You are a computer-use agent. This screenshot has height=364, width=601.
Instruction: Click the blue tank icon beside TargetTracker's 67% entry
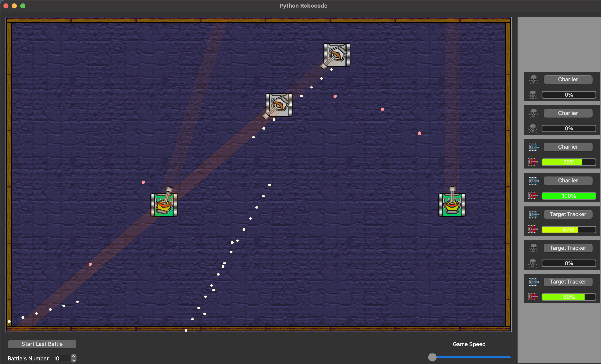tap(533, 214)
